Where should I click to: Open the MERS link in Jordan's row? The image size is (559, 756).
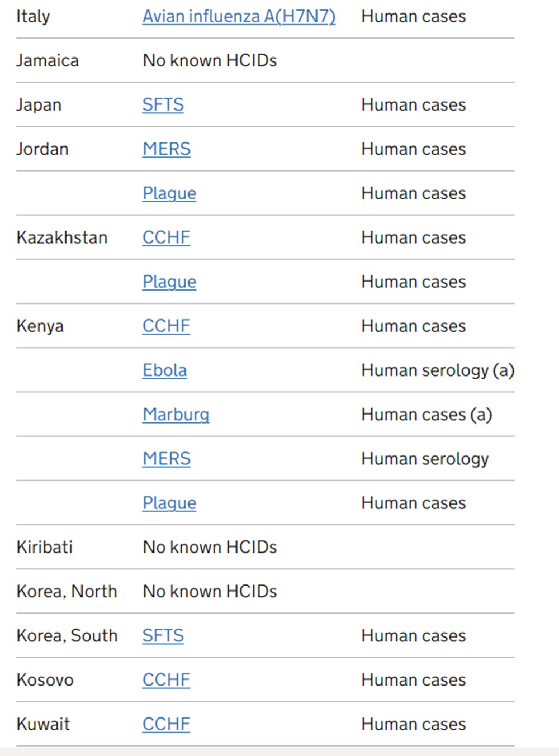(166, 149)
